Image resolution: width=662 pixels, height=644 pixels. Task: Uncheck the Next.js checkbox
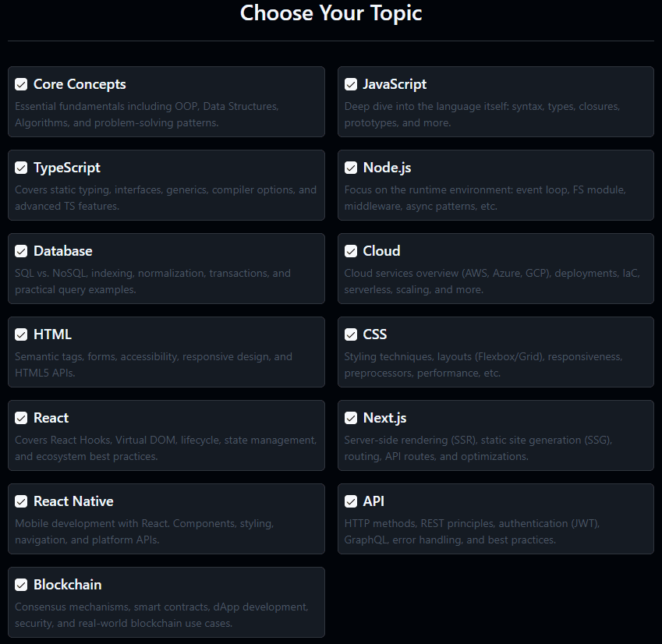click(351, 417)
